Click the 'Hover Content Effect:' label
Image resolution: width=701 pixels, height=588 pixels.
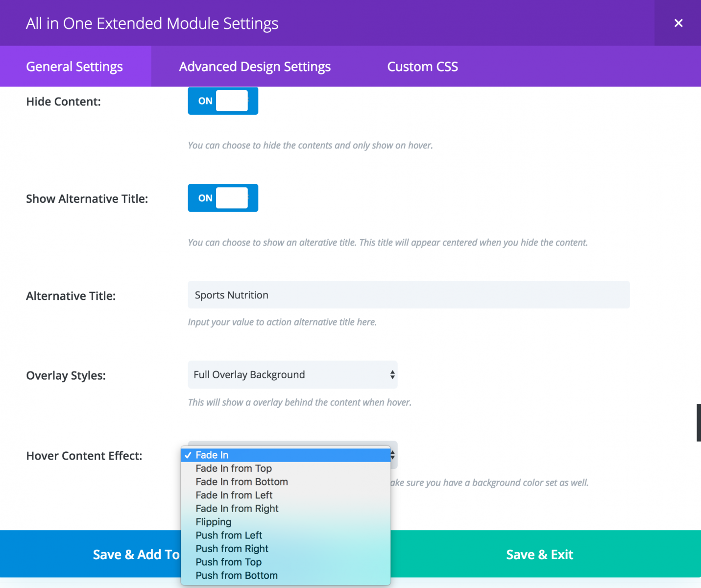(x=84, y=456)
